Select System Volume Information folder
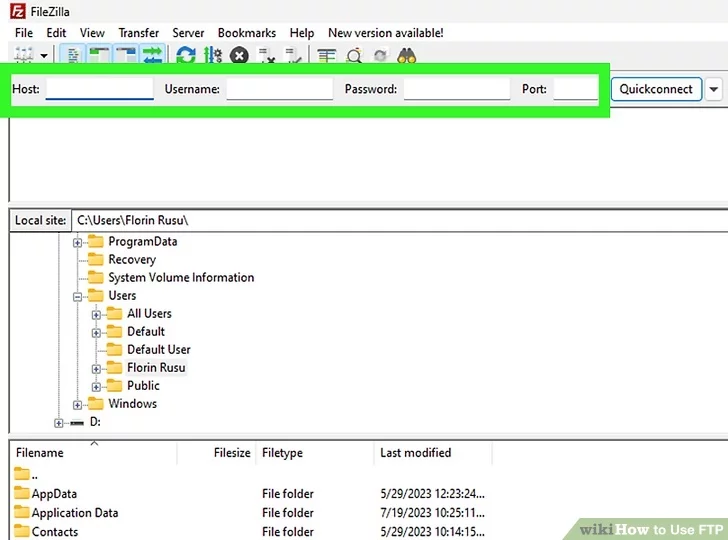 tap(181, 277)
